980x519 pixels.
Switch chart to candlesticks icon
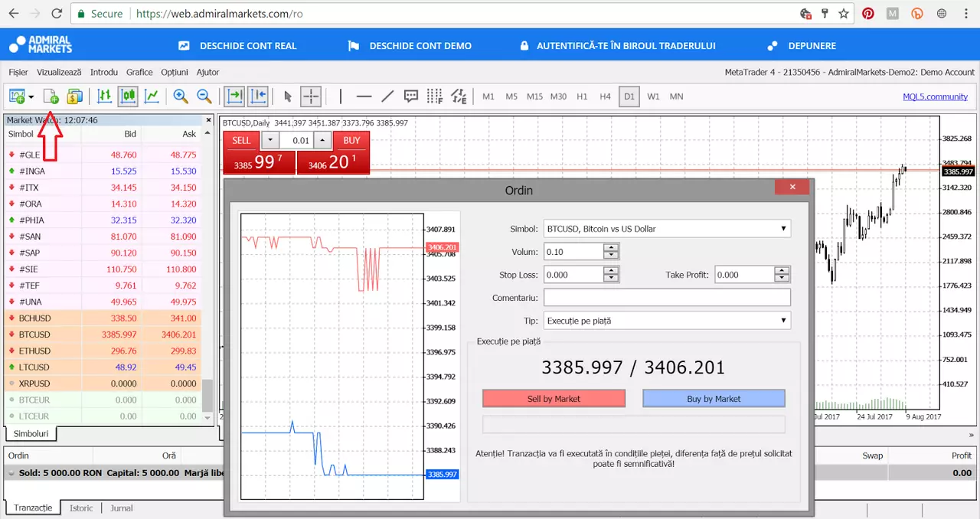(128, 96)
